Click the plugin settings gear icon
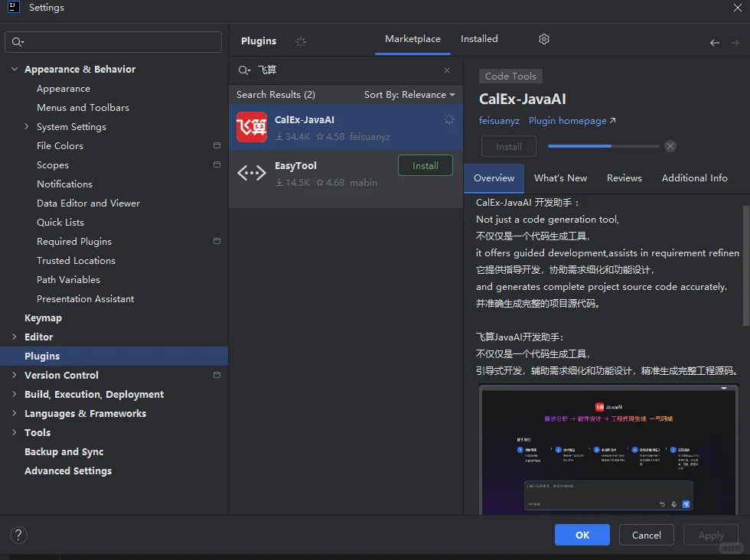 (544, 39)
